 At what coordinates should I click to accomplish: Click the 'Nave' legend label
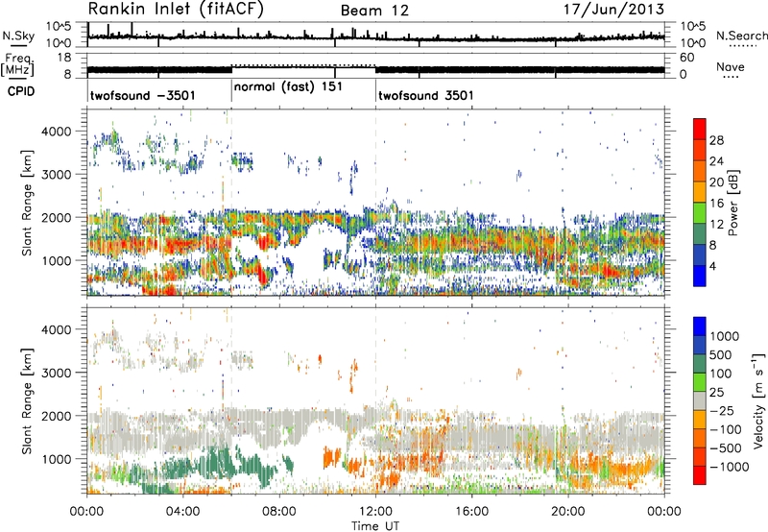[x=730, y=66]
